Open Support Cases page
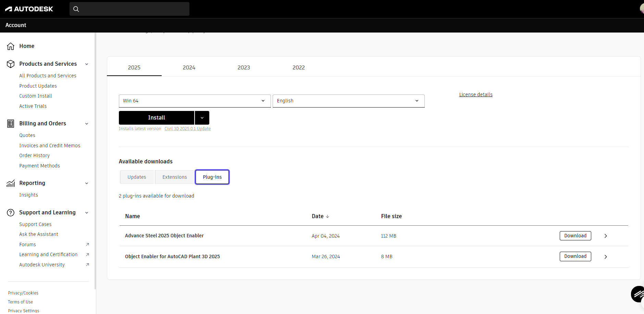 click(35, 224)
